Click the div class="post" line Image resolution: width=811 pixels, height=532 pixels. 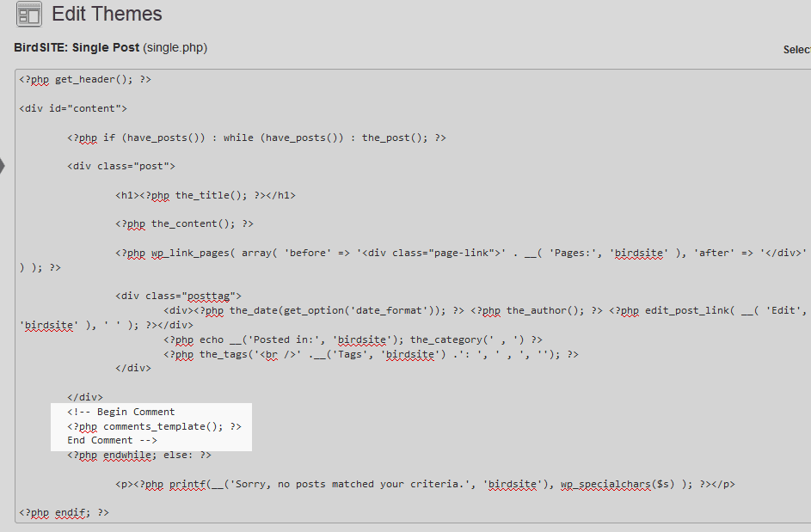click(121, 166)
